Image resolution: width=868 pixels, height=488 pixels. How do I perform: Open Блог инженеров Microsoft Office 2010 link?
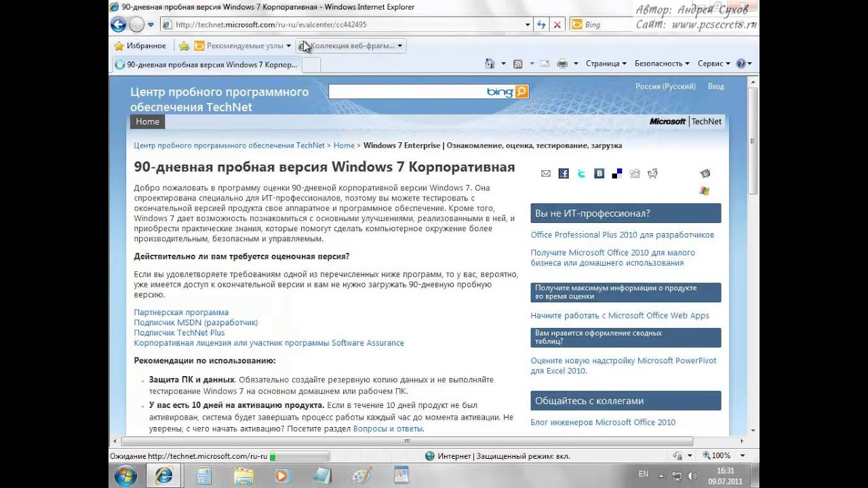click(603, 422)
